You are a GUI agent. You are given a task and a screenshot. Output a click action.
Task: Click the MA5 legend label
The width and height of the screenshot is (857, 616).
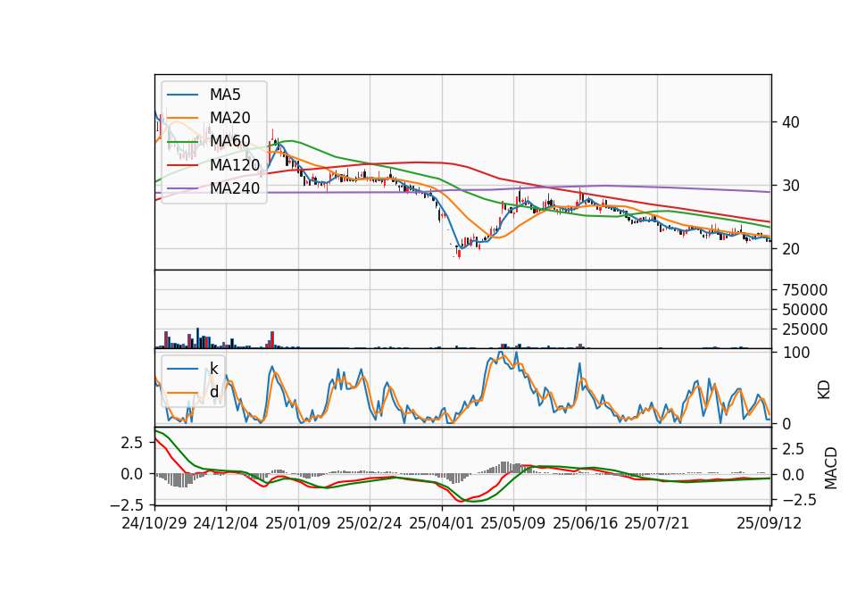[225, 95]
